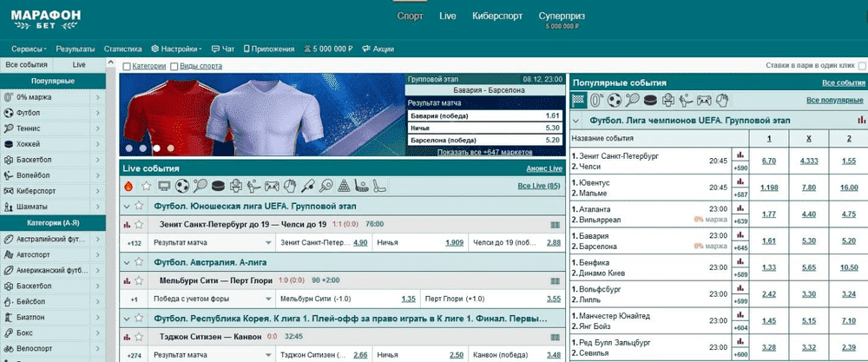Filter Live events by the football icon
Viewport: 868px width, 362px height.
click(182, 186)
